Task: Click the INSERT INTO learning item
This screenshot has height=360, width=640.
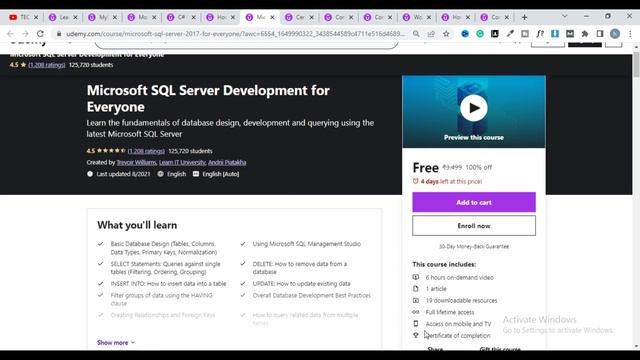Action: point(168,284)
